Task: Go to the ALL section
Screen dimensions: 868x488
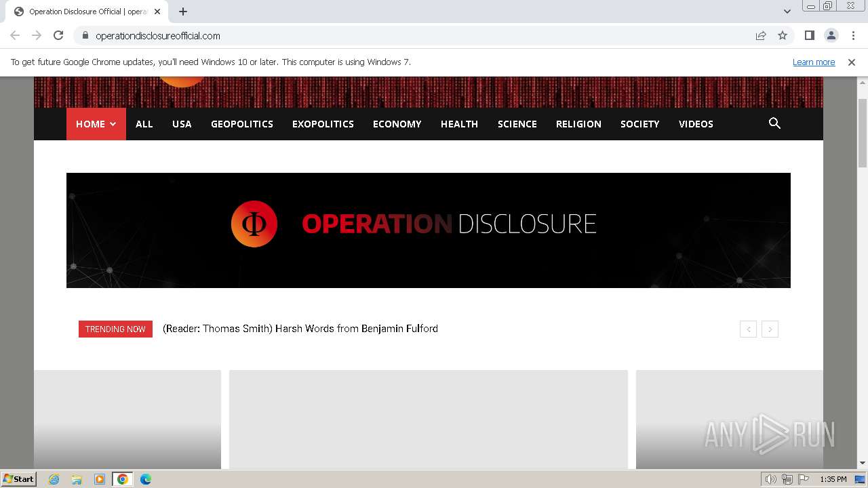Action: [x=144, y=124]
